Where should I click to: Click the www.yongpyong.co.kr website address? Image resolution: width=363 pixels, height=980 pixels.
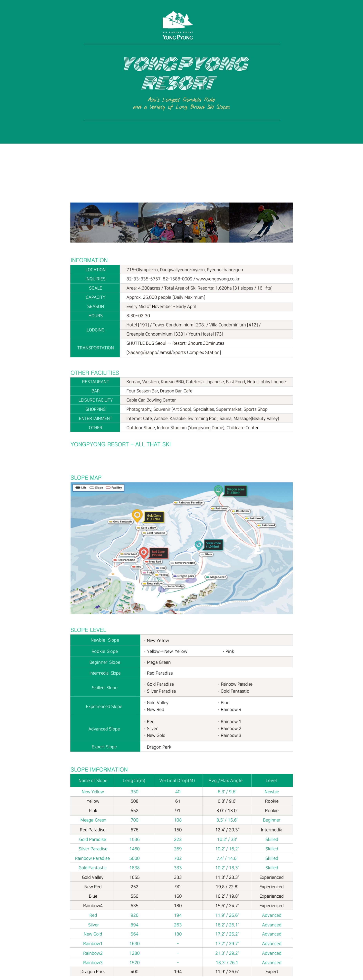coord(218,279)
